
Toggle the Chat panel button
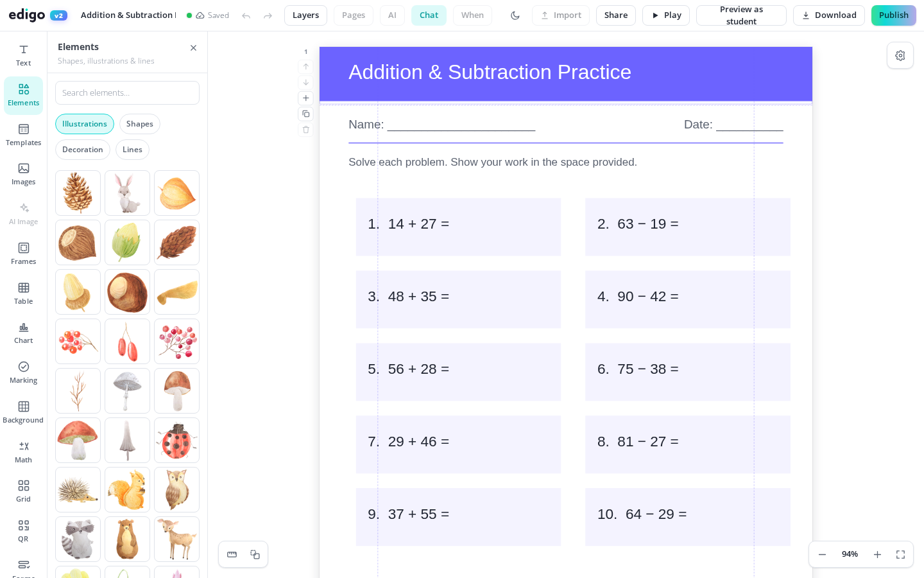429,15
